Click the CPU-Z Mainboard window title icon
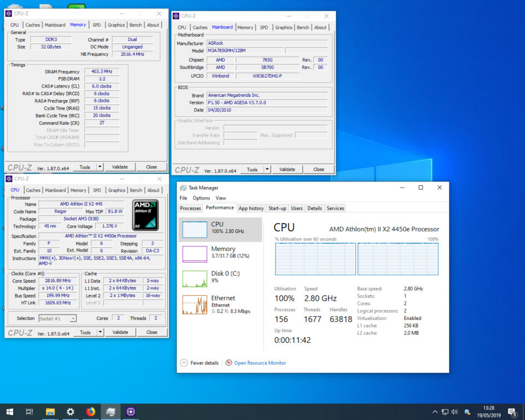 point(176,16)
